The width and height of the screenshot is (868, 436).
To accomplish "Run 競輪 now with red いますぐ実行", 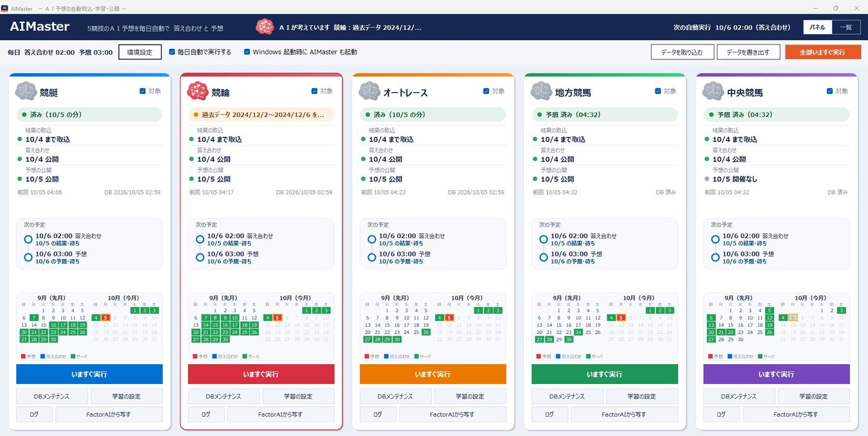I will [x=261, y=374].
